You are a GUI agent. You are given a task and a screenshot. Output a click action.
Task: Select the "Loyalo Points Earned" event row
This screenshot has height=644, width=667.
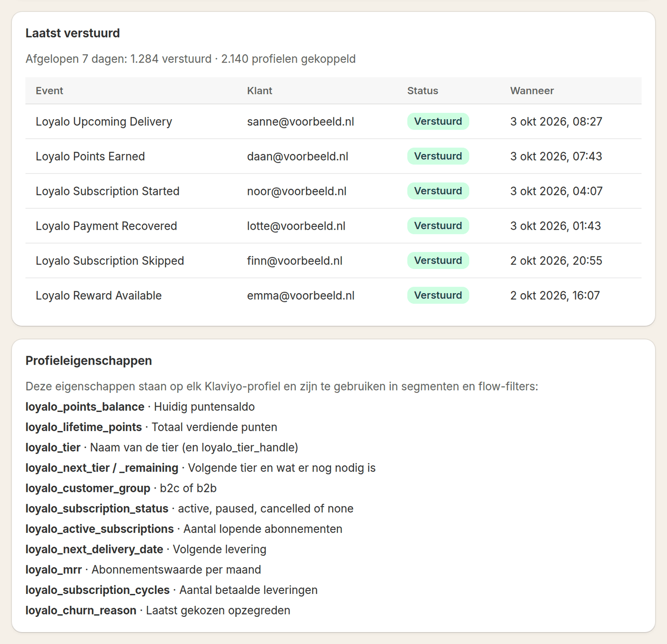click(x=333, y=156)
